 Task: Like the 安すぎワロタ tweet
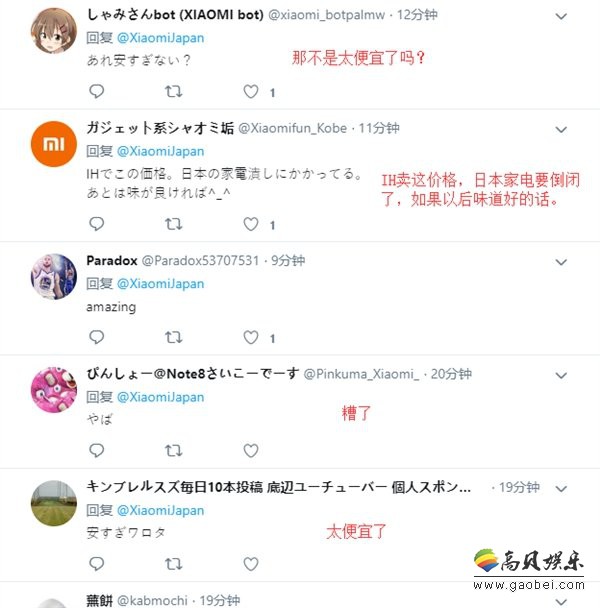[251, 564]
